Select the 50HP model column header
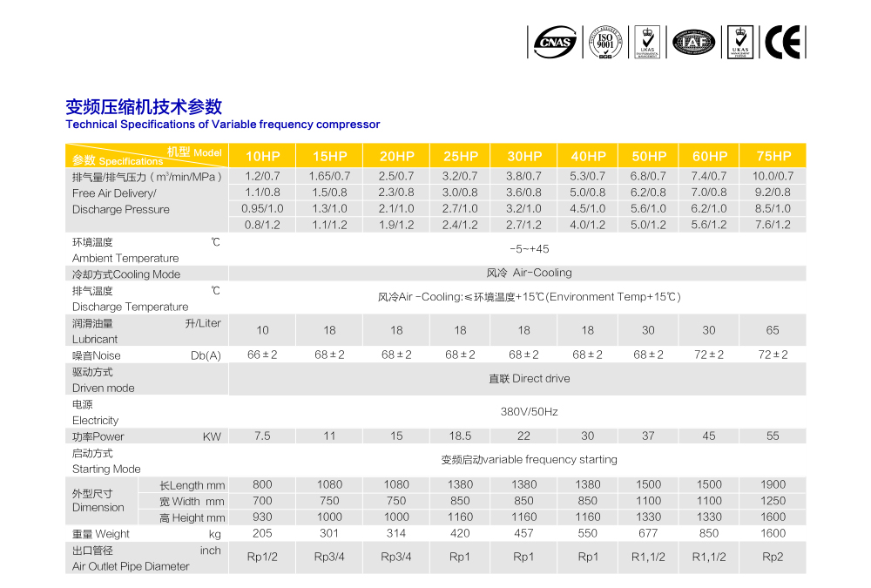The width and height of the screenshot is (871, 588). 649,156
